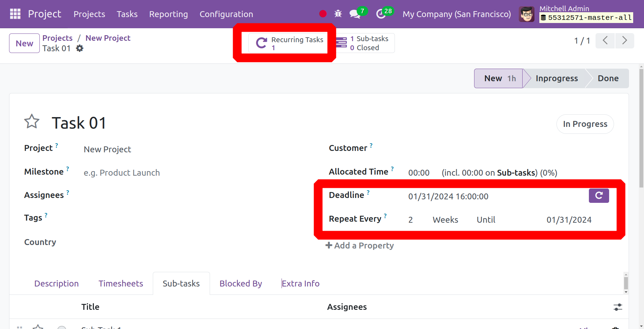Image resolution: width=644 pixels, height=329 pixels.
Task: Open the apps grid menu
Action: point(15,14)
